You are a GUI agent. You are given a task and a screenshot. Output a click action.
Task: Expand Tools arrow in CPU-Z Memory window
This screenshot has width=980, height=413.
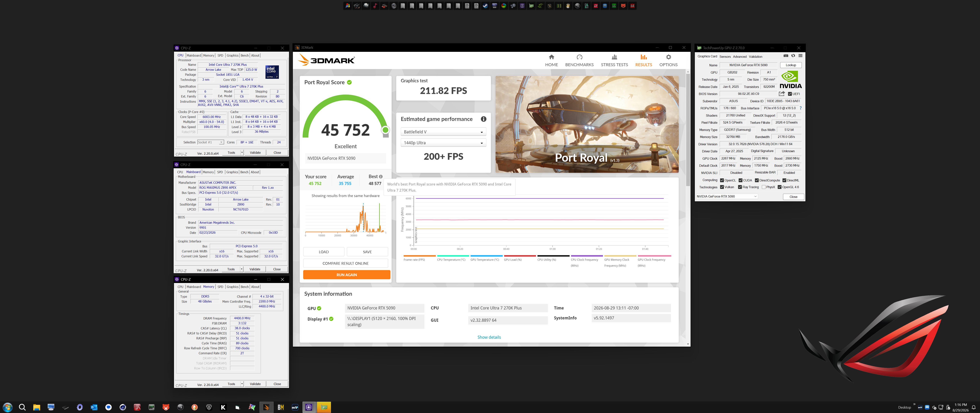coord(242,384)
